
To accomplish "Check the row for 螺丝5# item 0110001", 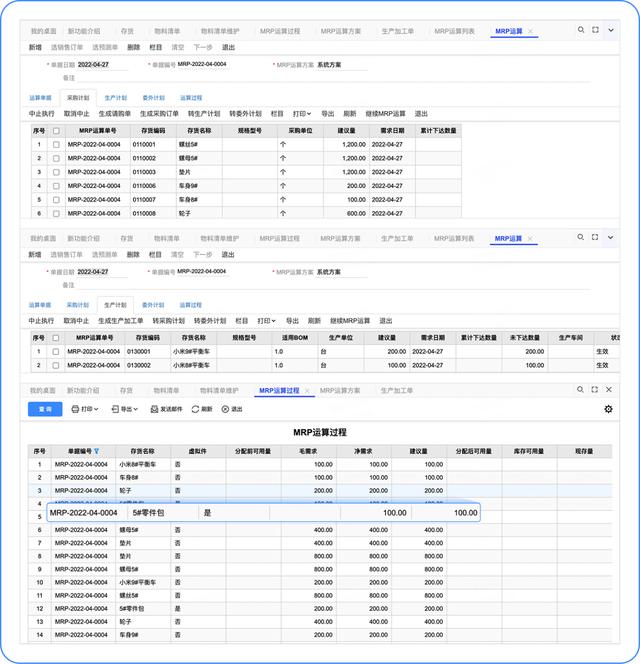I will [x=56, y=144].
